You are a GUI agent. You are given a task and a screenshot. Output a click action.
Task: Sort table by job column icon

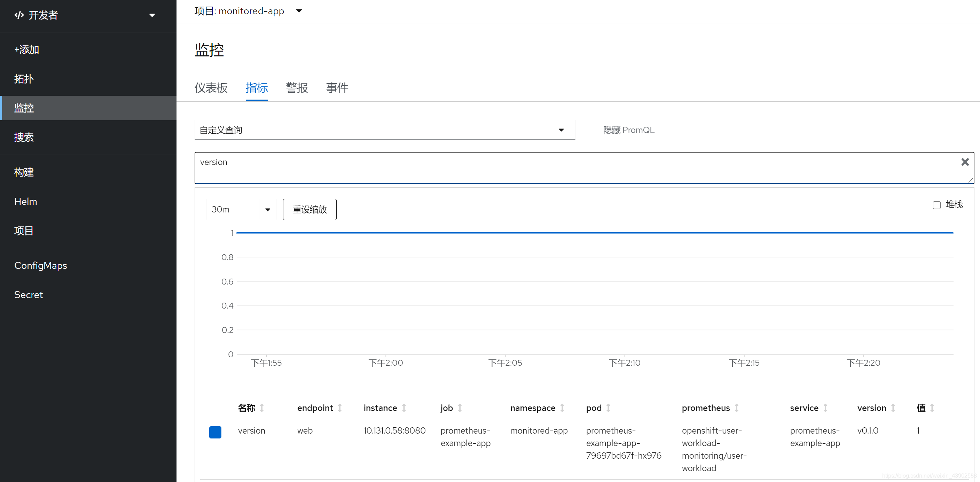(460, 408)
